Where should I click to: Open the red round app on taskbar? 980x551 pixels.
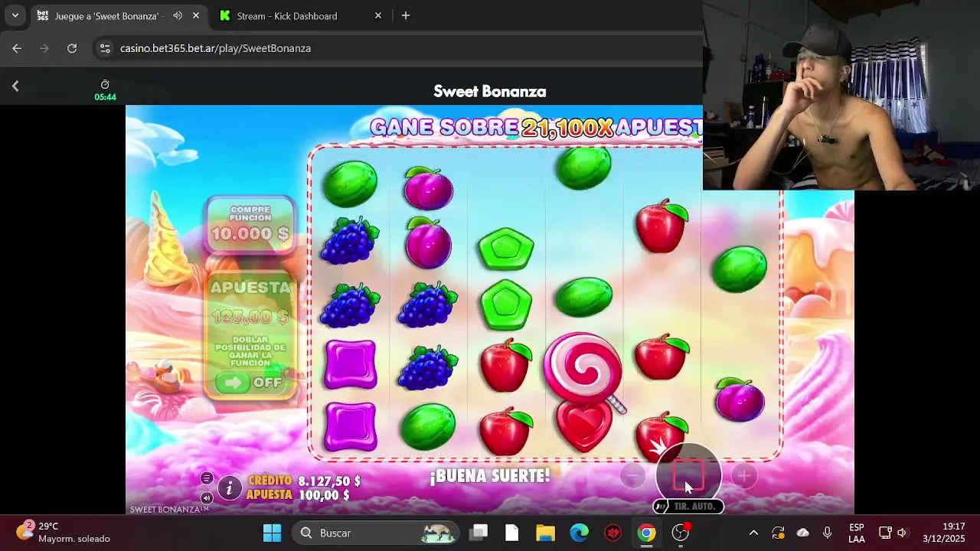(612, 533)
